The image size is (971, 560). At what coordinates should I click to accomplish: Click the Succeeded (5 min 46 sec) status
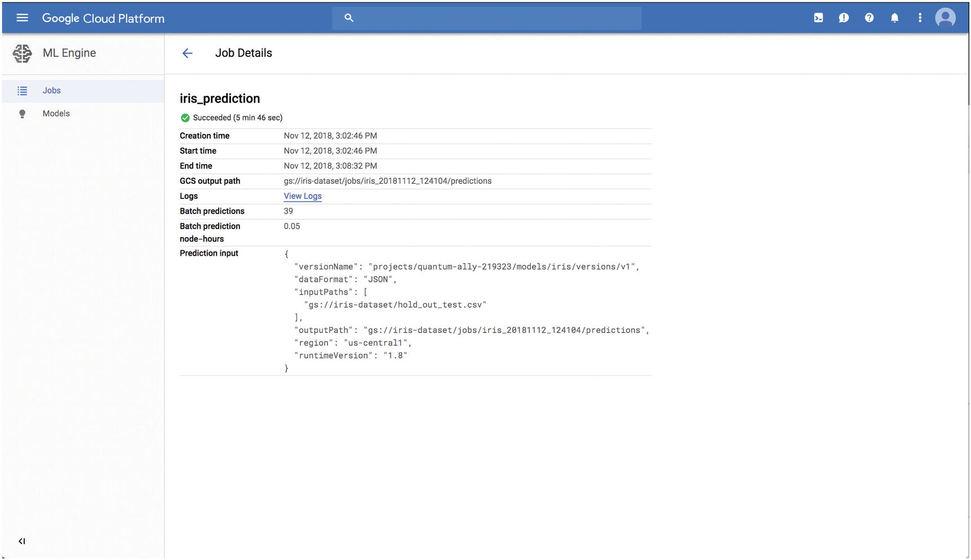tap(238, 118)
